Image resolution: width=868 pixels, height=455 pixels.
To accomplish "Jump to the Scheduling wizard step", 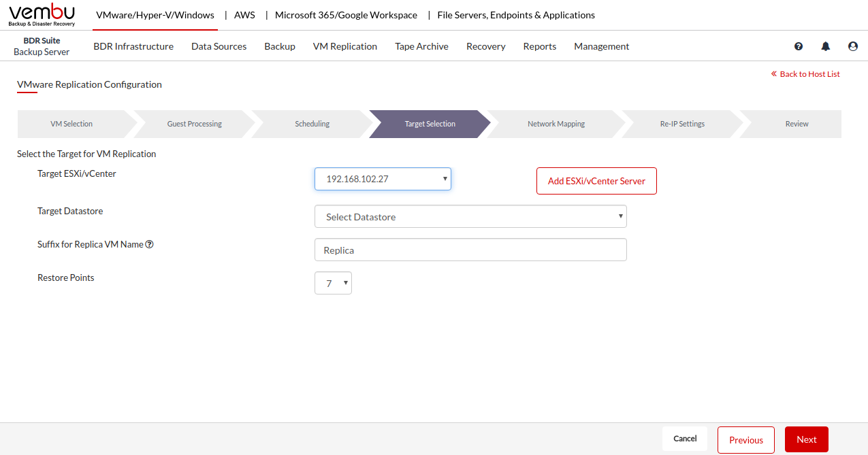I will click(312, 124).
